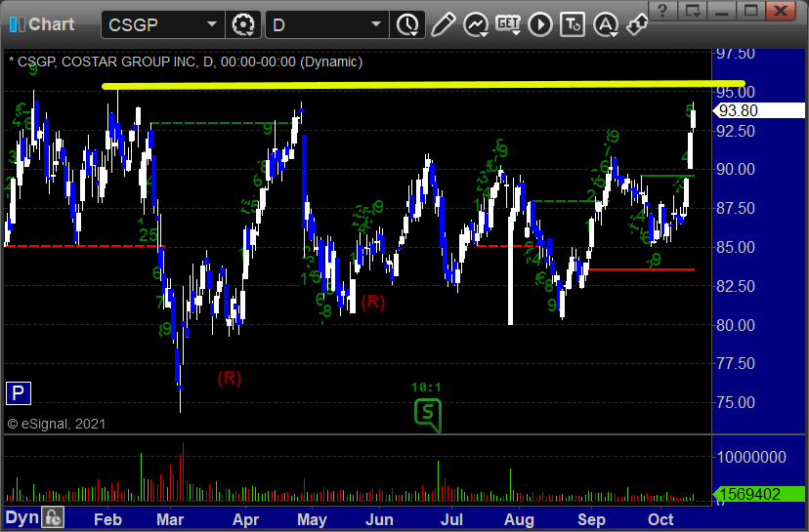Screen dimensions: 809x532
Task: Expand the CSGP symbol dropdown arrow
Action: tap(212, 24)
